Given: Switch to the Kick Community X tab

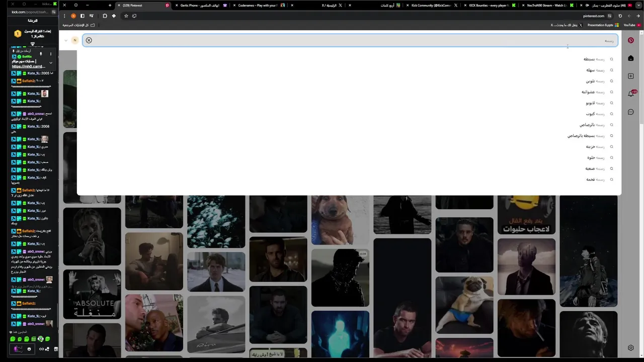Looking at the screenshot, I should [431, 6].
